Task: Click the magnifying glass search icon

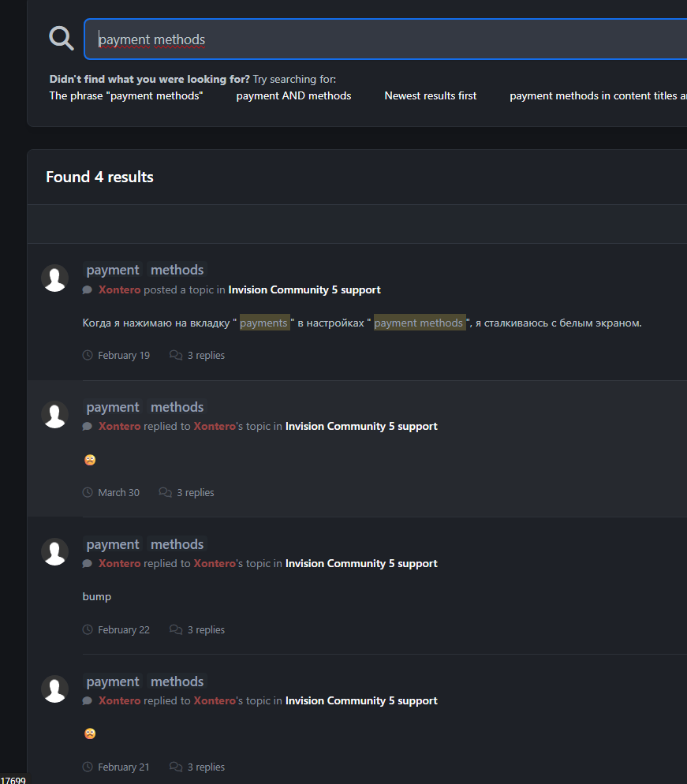Action: [62, 39]
